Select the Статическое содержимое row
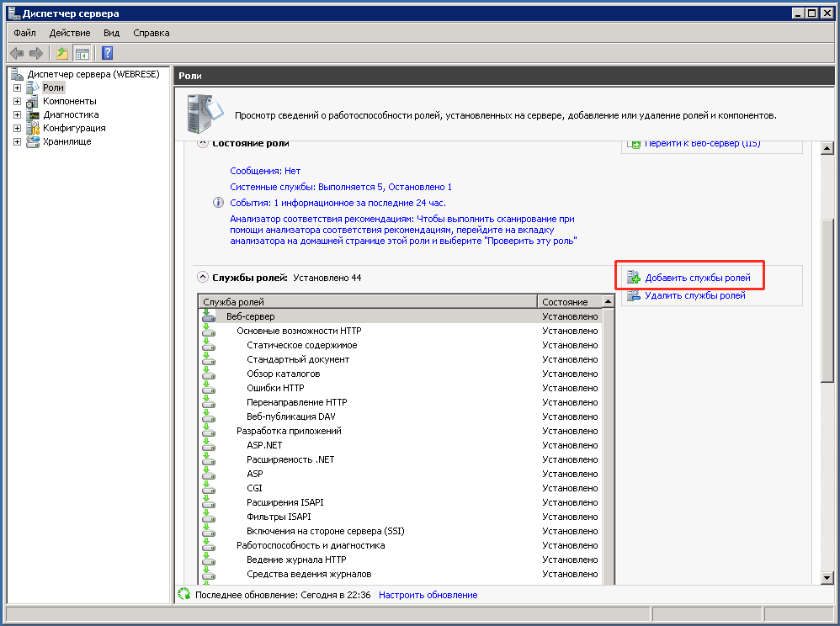The height and width of the screenshot is (626, 840). pyautogui.click(x=401, y=345)
